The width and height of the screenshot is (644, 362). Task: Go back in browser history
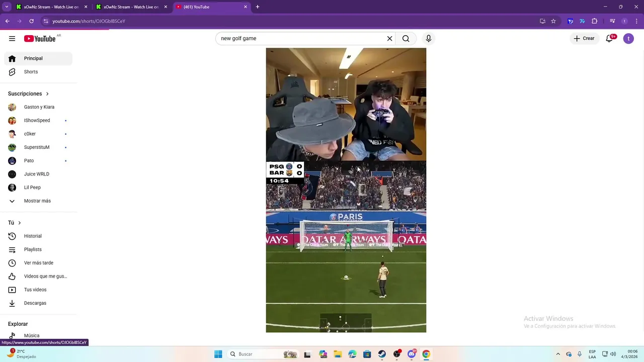pos(8,21)
